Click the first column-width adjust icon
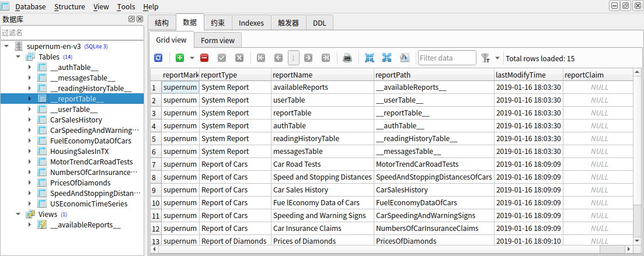This screenshot has height=256, width=644. coord(369,58)
